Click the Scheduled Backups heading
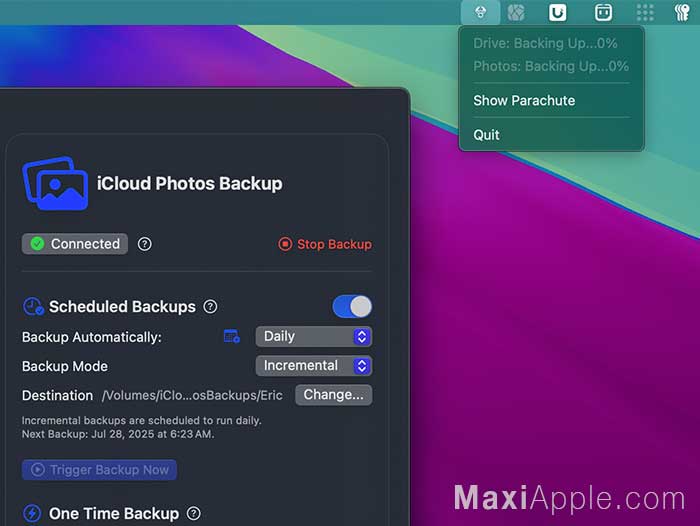 (122, 307)
